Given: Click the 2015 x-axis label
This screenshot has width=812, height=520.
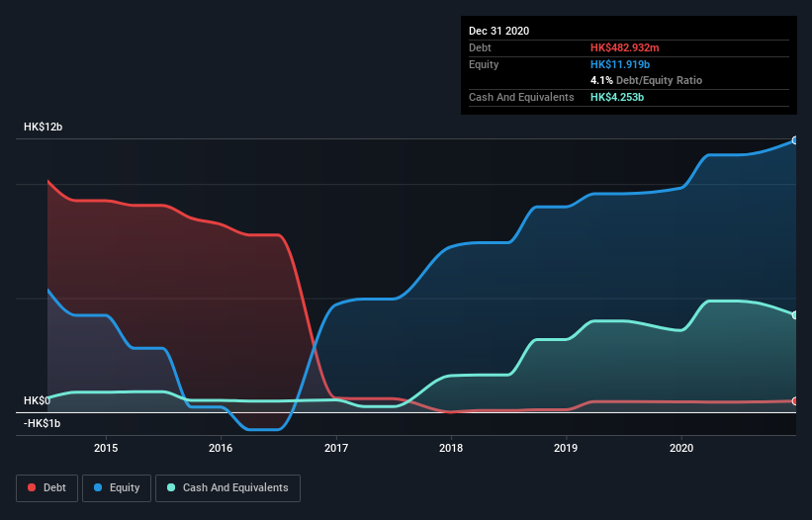Looking at the screenshot, I should (x=106, y=448).
